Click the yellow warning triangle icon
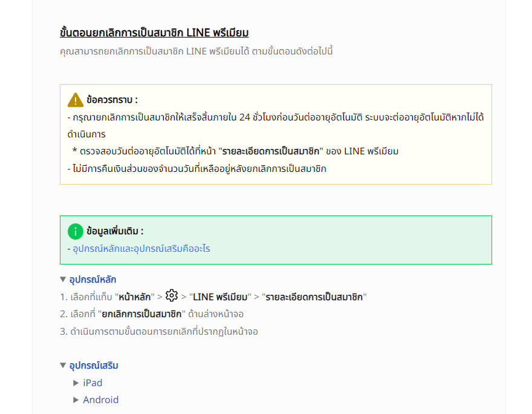The width and height of the screenshot is (532, 414). point(75,100)
